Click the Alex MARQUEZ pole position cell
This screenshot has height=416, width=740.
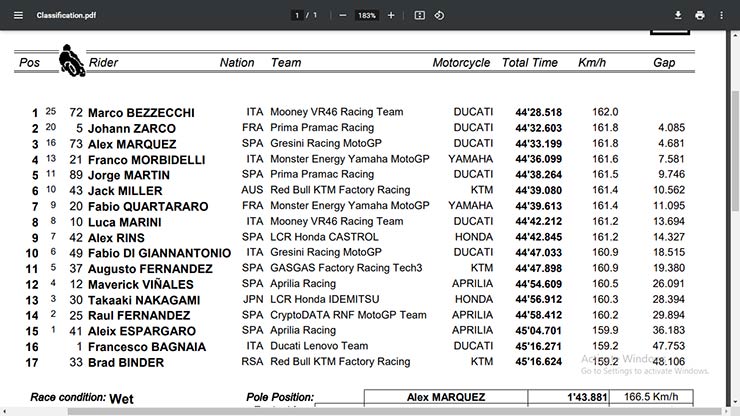coord(446,398)
